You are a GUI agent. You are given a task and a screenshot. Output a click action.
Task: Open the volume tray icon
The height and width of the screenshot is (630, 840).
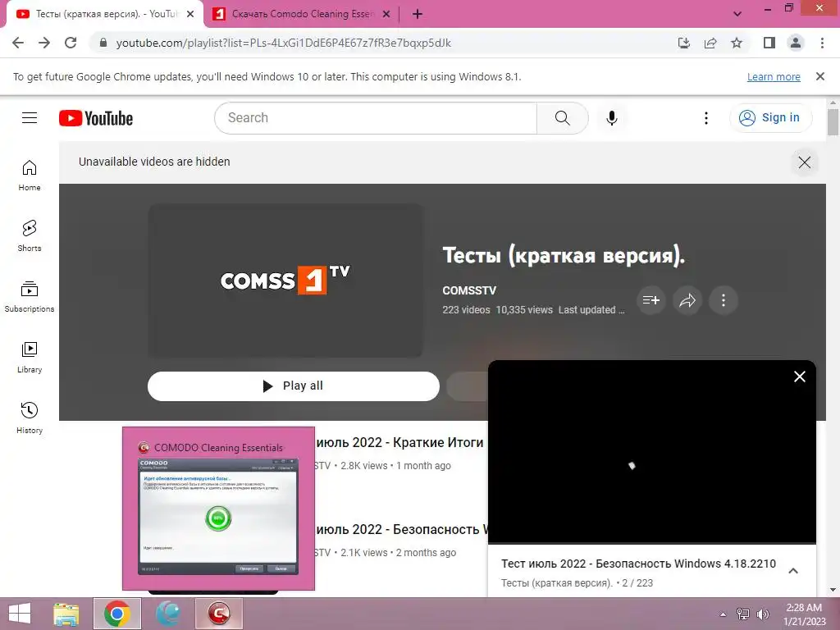[762, 614]
